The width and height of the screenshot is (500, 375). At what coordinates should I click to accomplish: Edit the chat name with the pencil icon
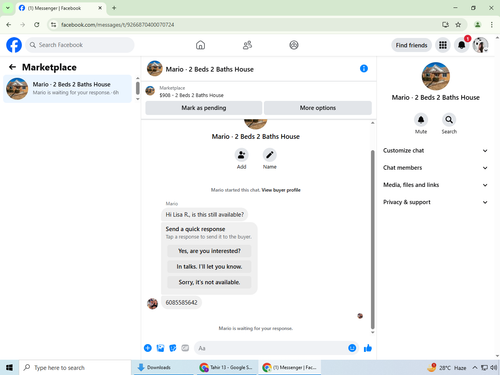point(269,155)
